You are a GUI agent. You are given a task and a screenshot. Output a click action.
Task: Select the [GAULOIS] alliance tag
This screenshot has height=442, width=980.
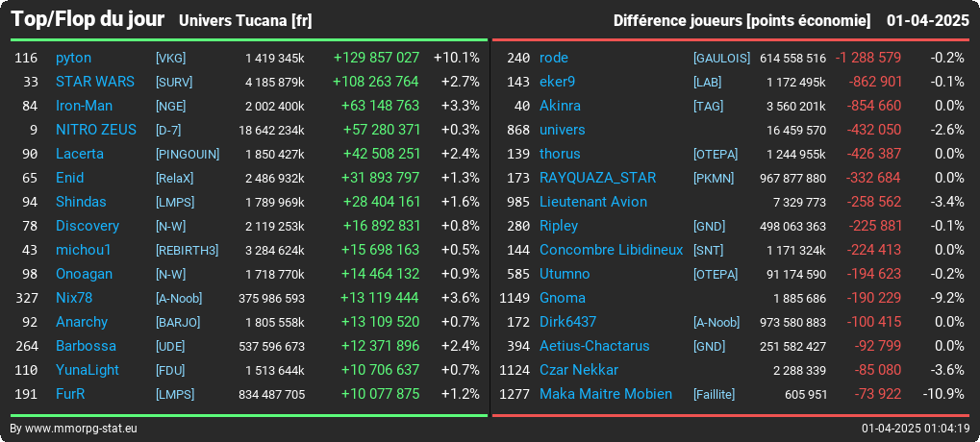722,58
